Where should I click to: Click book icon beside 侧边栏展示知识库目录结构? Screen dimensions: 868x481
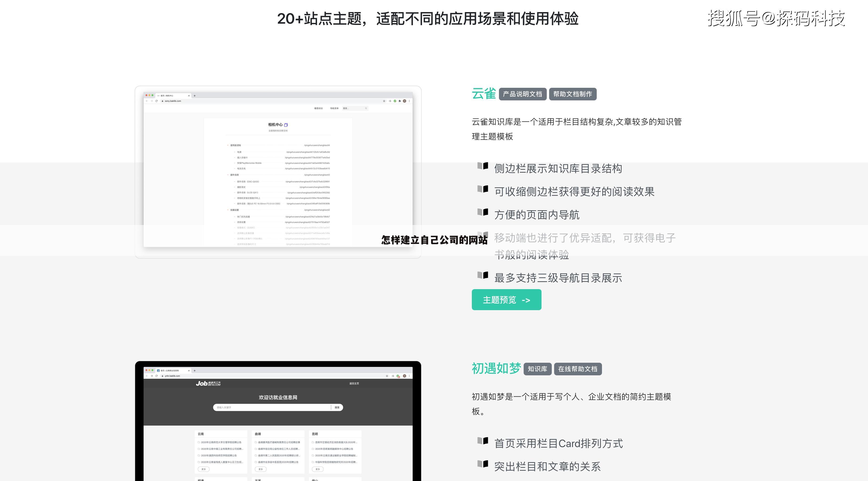pyautogui.click(x=483, y=166)
